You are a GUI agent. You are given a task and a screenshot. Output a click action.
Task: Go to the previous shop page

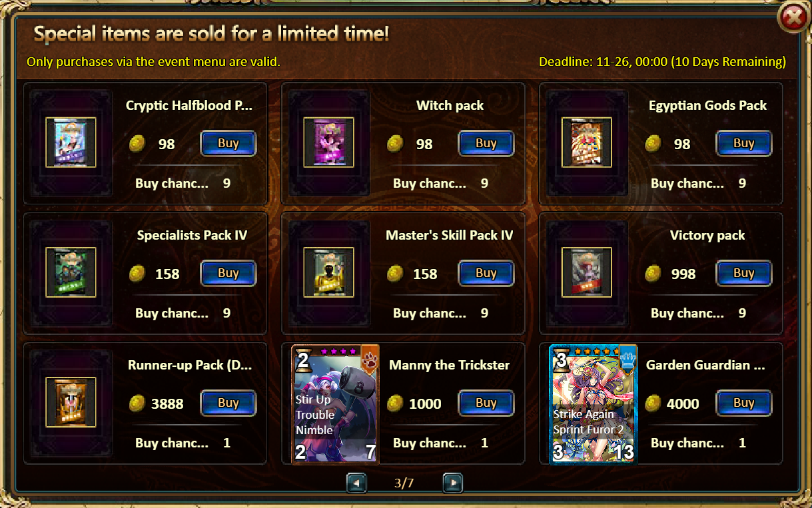pyautogui.click(x=356, y=483)
